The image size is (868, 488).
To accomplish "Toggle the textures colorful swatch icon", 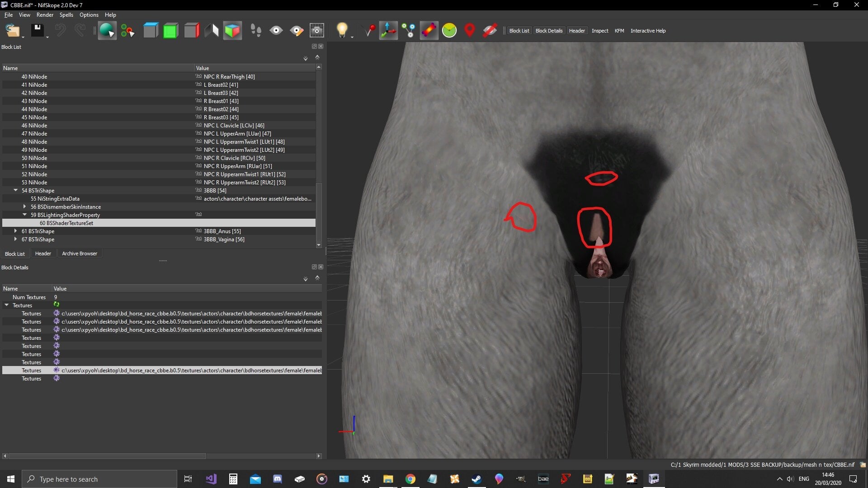I will 429,31.
